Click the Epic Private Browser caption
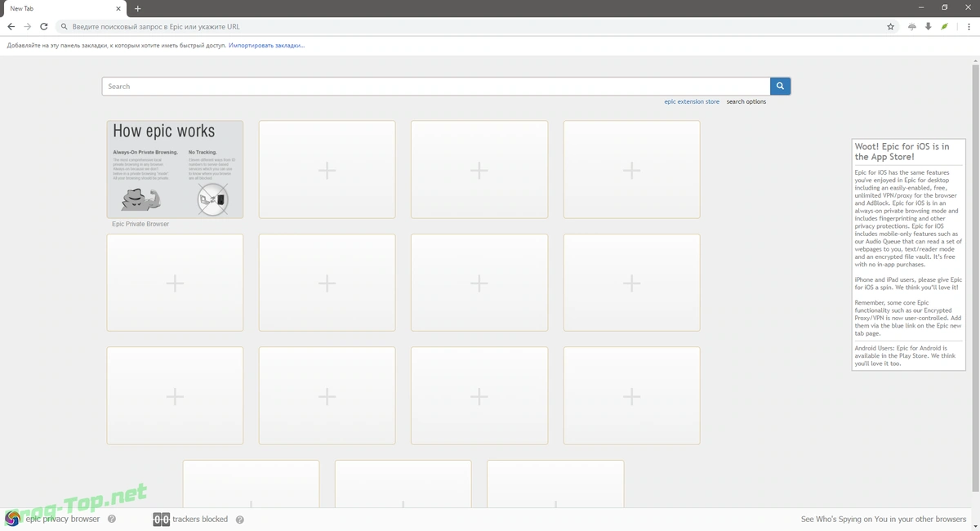 click(140, 224)
